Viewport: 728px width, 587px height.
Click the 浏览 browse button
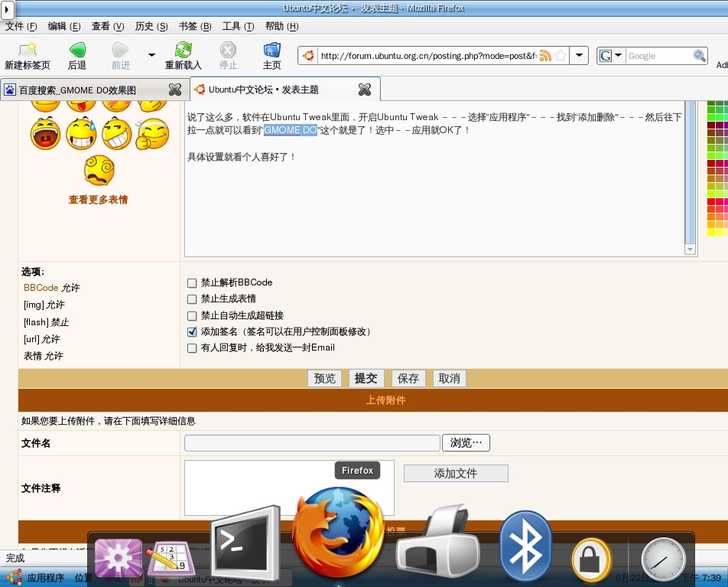pyautogui.click(x=466, y=443)
